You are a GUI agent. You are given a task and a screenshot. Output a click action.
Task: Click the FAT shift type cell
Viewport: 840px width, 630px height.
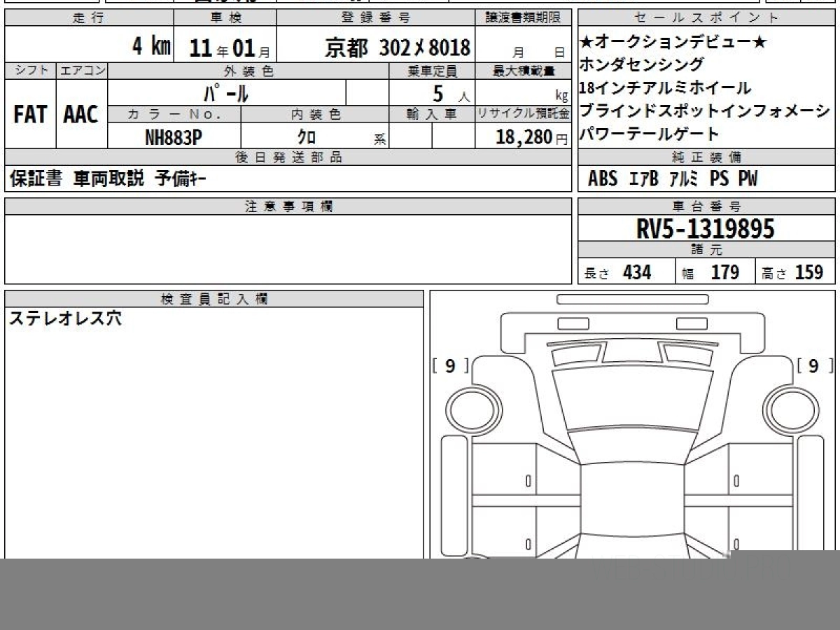pos(30,115)
